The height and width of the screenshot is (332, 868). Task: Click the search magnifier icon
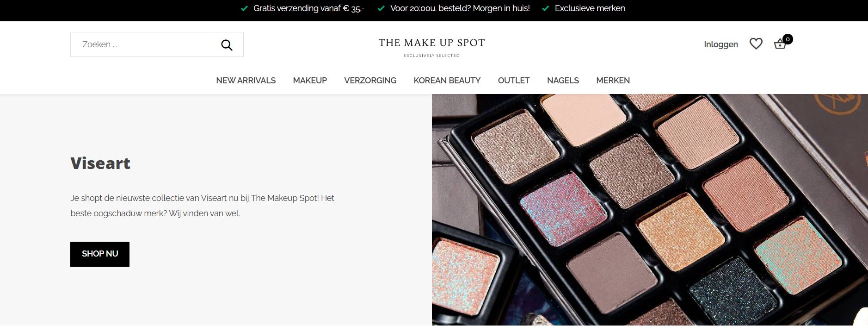tap(227, 45)
